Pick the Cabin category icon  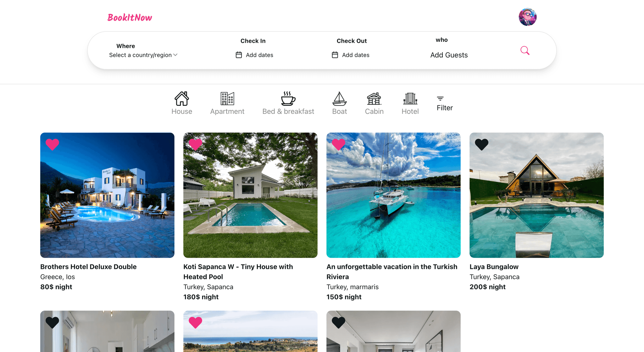(x=374, y=99)
